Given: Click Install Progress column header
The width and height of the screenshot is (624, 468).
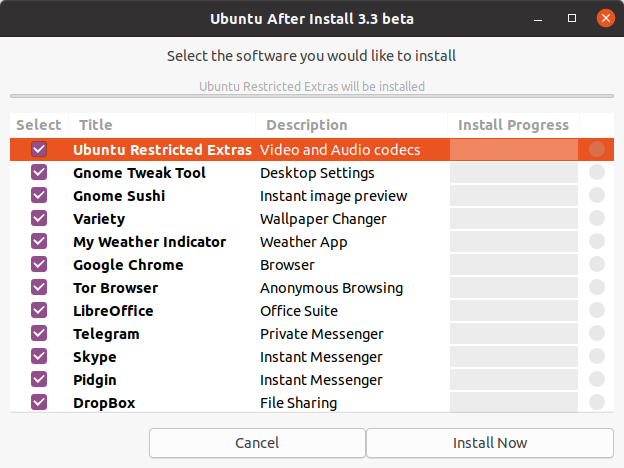Looking at the screenshot, I should 513,125.
